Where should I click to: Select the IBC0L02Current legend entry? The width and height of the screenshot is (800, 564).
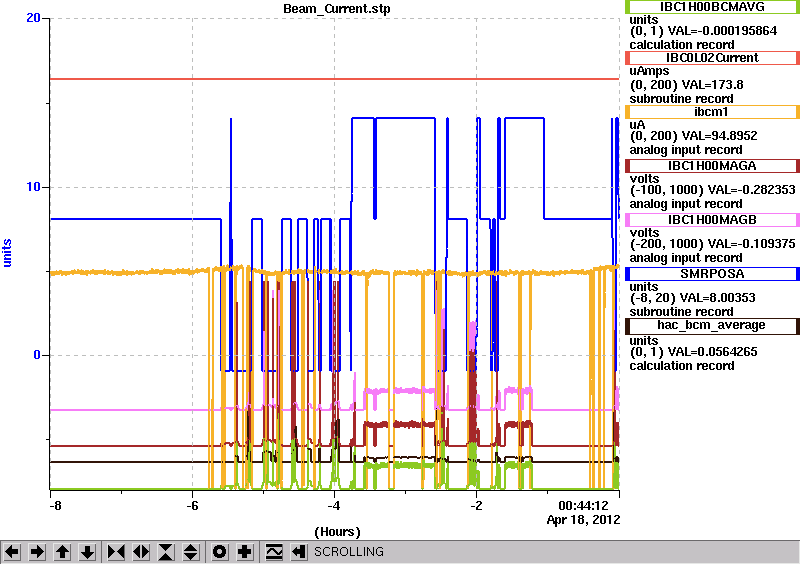pos(712,58)
